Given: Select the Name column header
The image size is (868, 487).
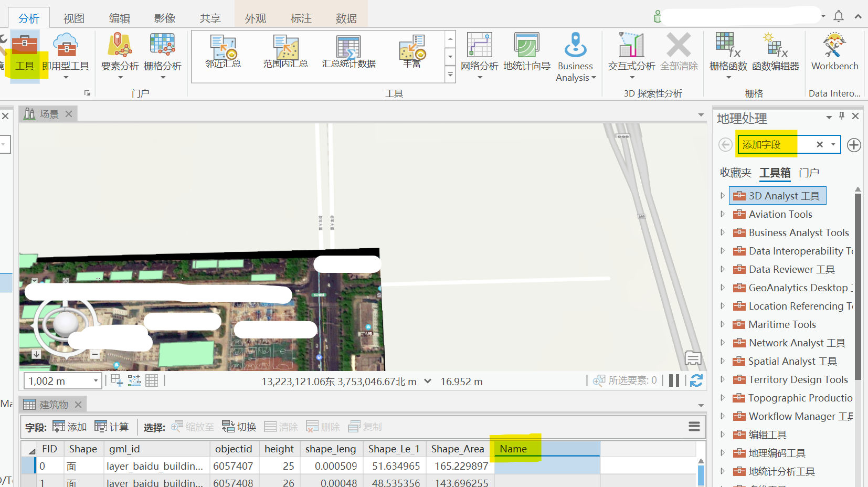Looking at the screenshot, I should point(547,449).
